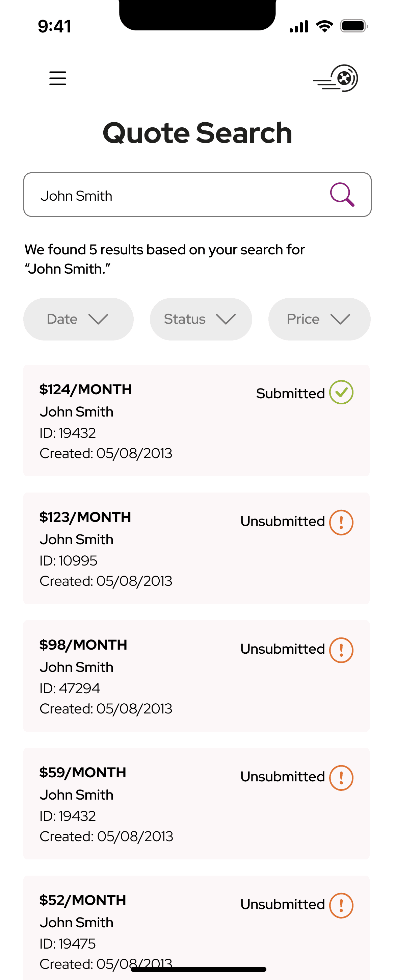Screen dimensions: 395x980
Task: Tap the orange alert icon on $59/MONTH quote
Action: tap(341, 778)
